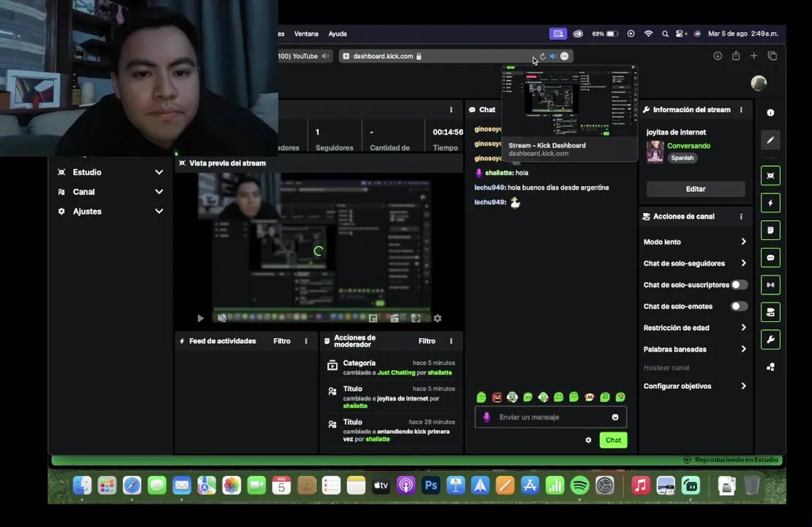The width and height of the screenshot is (812, 527).
Task: Open Feed de actividades three-dot menu
Action: pyautogui.click(x=306, y=341)
